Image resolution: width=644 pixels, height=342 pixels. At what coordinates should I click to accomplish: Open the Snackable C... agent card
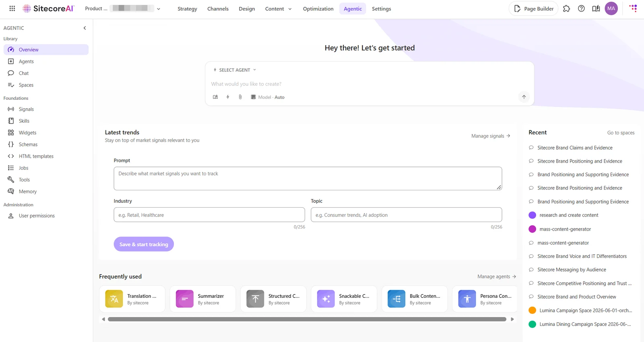(344, 299)
